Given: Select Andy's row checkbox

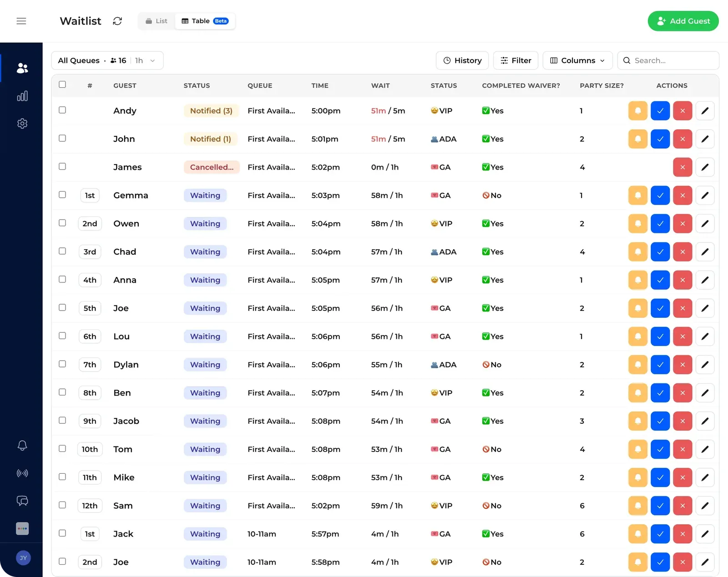Looking at the screenshot, I should pyautogui.click(x=62, y=110).
